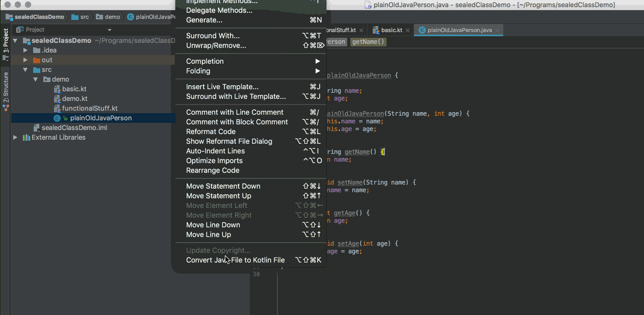Switch to the basic.kt editor tab
The image size is (644, 315).
[x=391, y=30]
